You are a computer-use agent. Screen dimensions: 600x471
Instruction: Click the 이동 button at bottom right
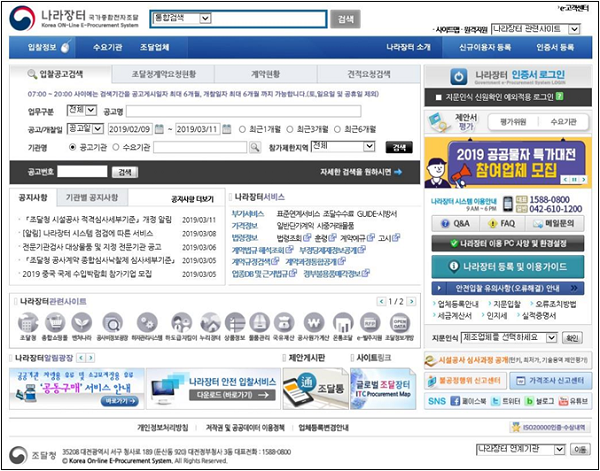[580, 450]
